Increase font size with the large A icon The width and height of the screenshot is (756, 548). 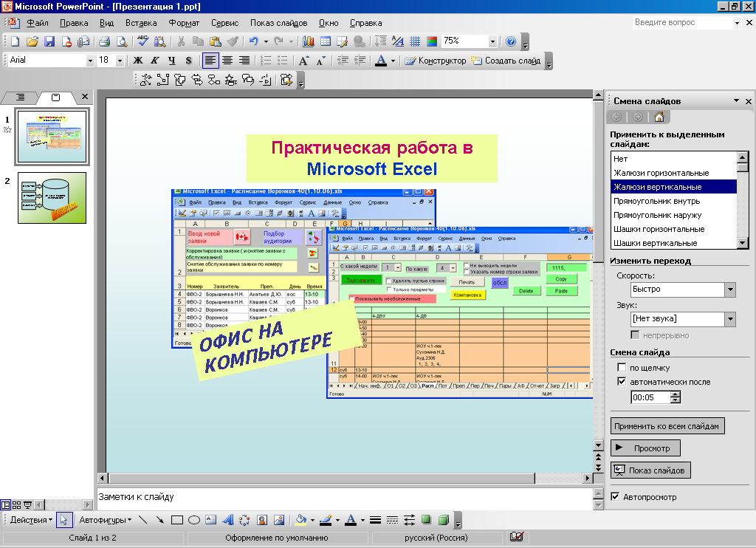tap(303, 61)
